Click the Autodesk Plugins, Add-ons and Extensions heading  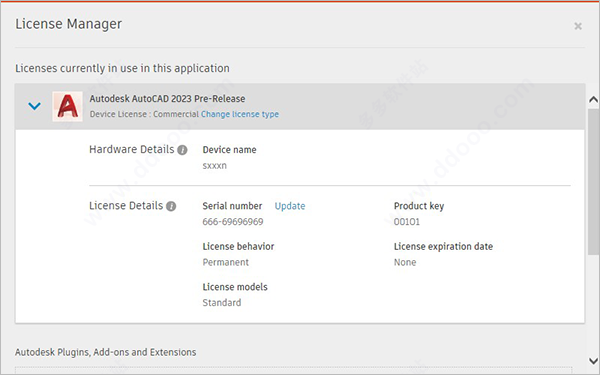[106, 352]
